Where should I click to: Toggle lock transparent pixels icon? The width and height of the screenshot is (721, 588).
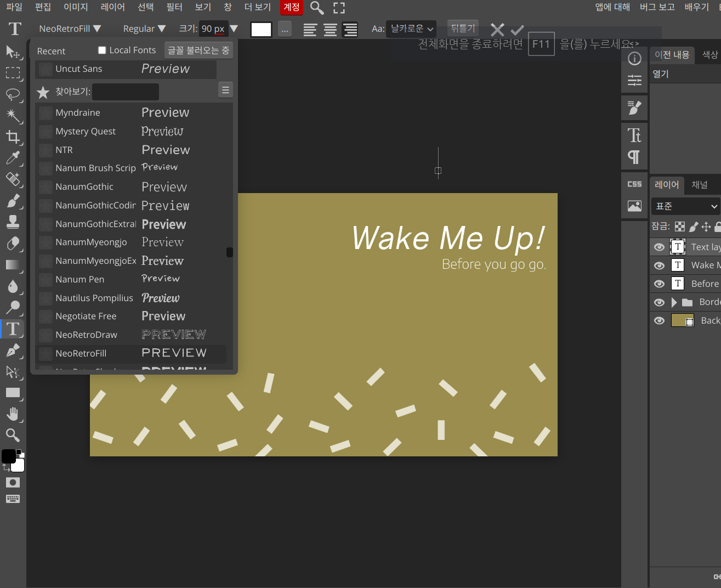[x=680, y=227]
